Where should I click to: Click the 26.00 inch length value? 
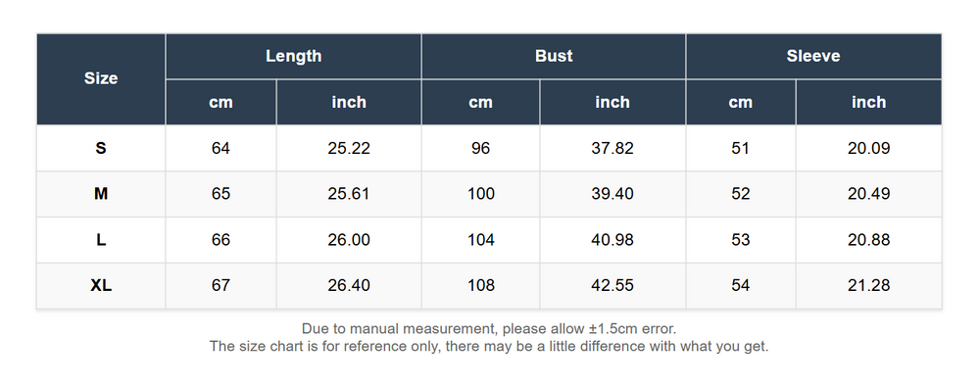pos(349,240)
